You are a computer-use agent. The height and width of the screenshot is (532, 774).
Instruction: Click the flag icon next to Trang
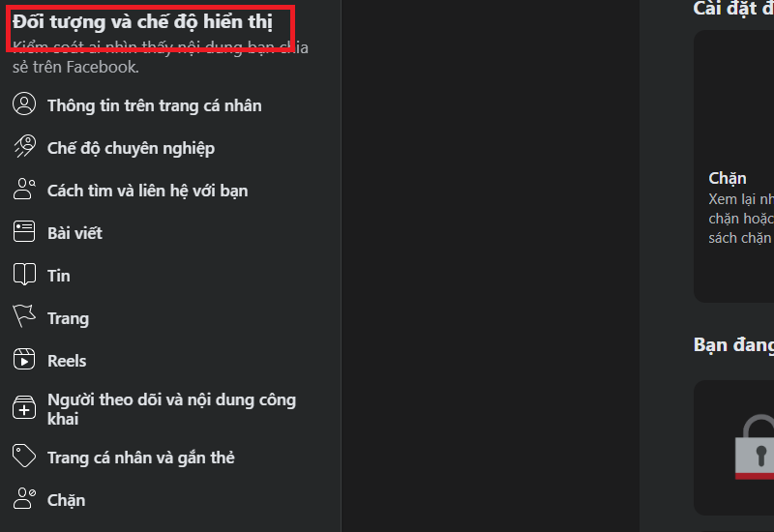[x=24, y=316]
